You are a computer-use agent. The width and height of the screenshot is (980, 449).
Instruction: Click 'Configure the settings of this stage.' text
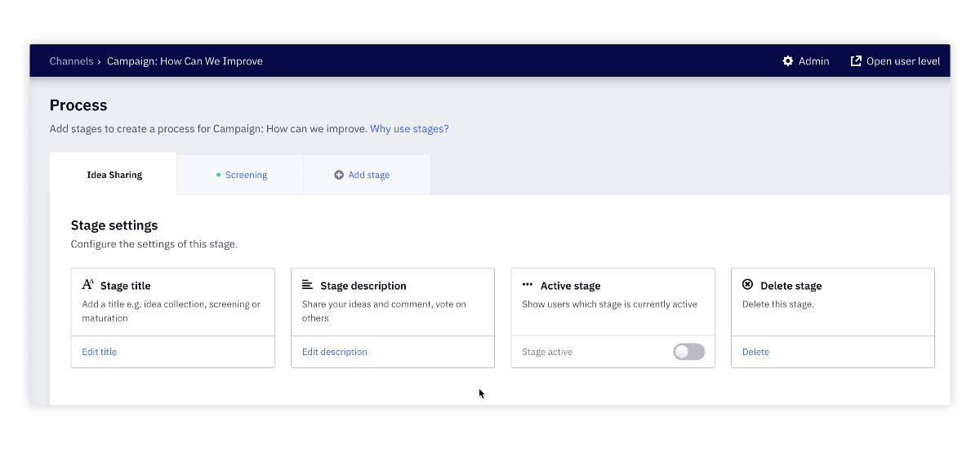click(x=154, y=244)
